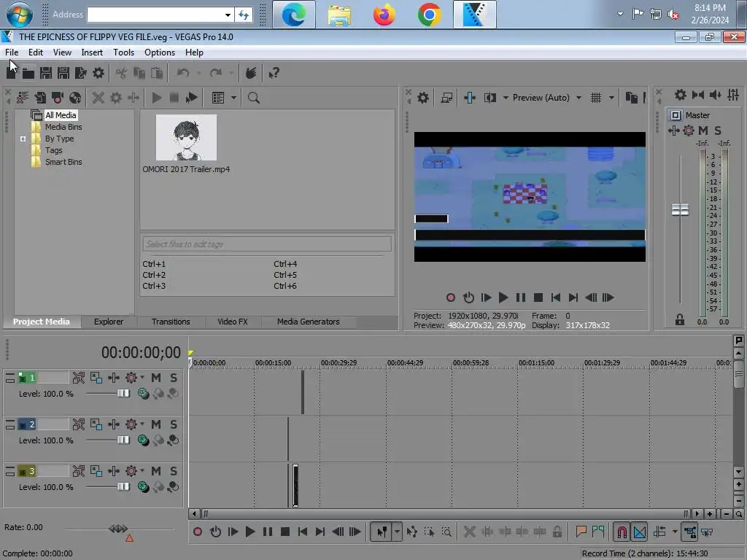Open the Insert menu
The width and height of the screenshot is (747, 560).
[92, 52]
